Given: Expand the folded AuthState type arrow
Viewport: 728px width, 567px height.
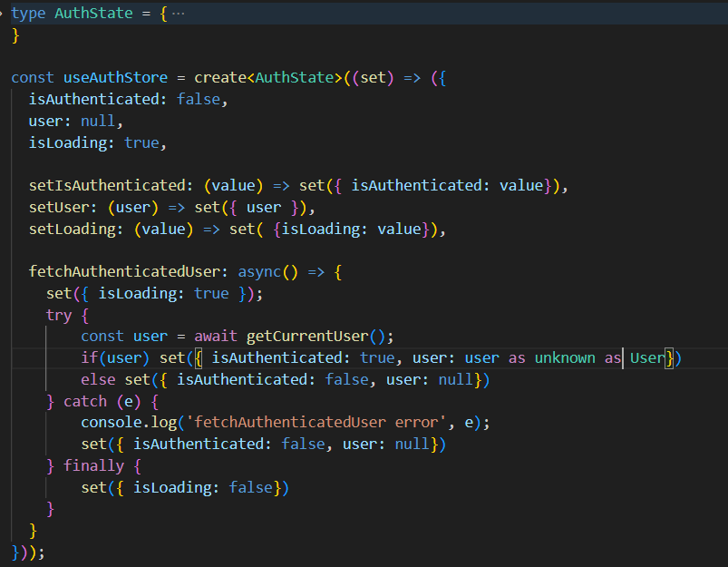Looking at the screenshot, I should [x=2, y=13].
